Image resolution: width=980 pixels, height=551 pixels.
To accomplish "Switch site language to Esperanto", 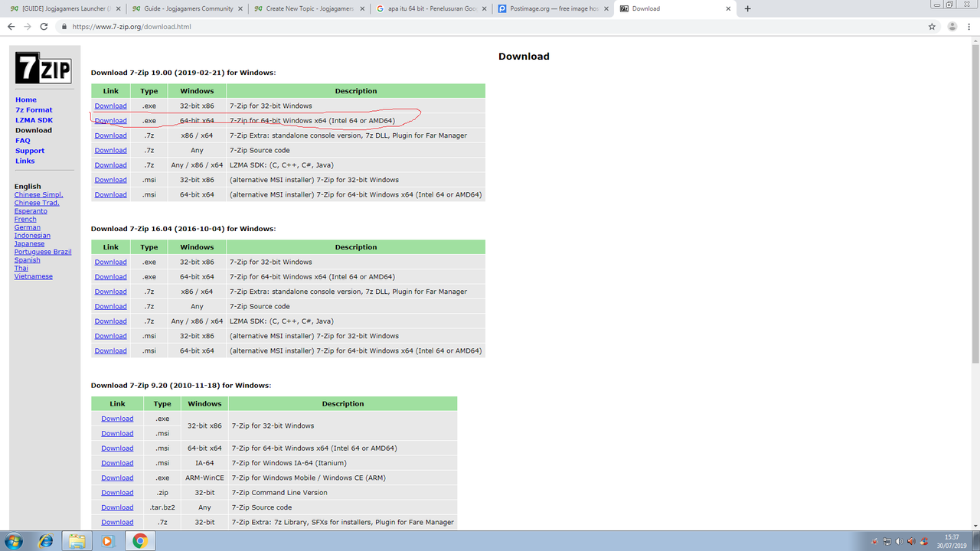I will (31, 211).
